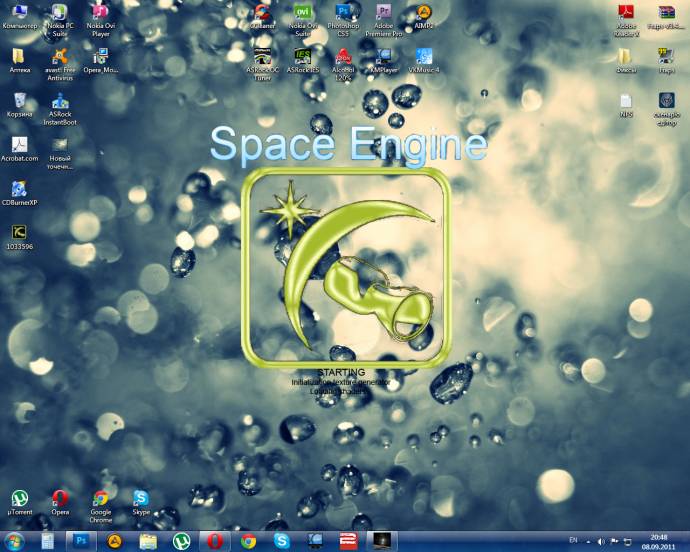Image resolution: width=690 pixels, height=552 pixels.
Task: Open the Корзина recycle bin
Action: click(x=19, y=105)
